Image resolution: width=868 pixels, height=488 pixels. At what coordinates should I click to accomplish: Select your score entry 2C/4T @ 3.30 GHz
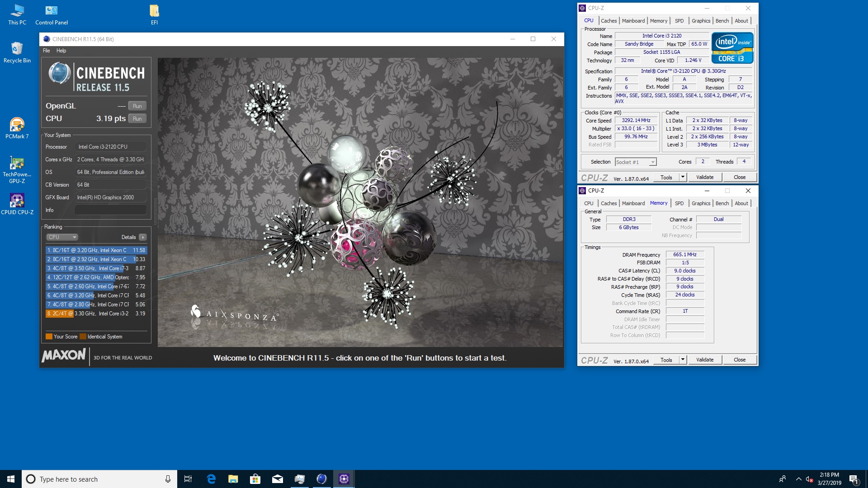click(96, 314)
